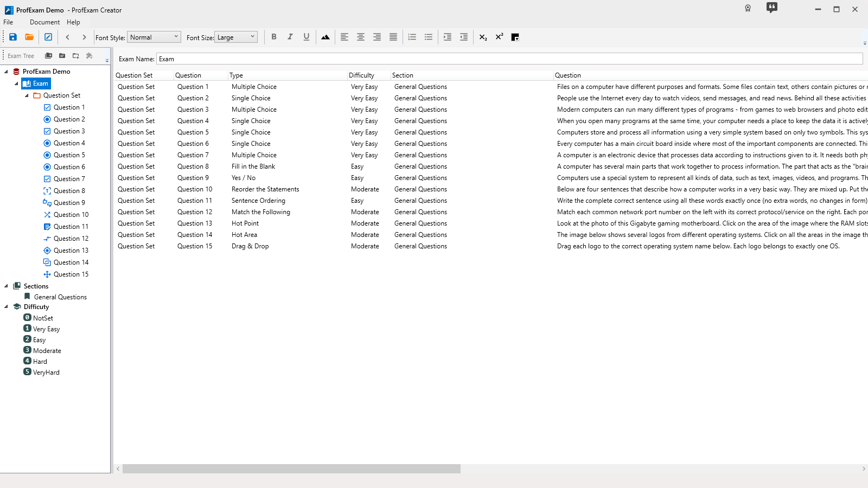Open the File menu

(x=8, y=22)
